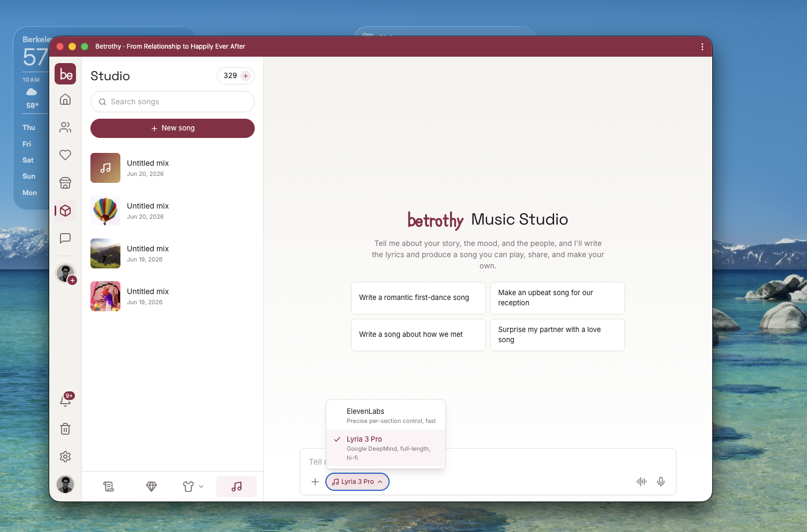Image resolution: width=807 pixels, height=532 pixels.
Task: Click the audio waveform icon
Action: [642, 482]
